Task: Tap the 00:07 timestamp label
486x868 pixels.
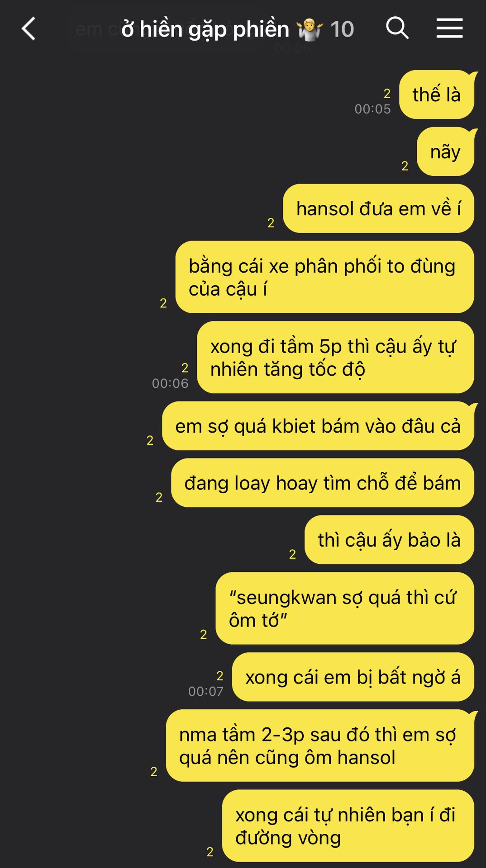Action: click(x=206, y=691)
